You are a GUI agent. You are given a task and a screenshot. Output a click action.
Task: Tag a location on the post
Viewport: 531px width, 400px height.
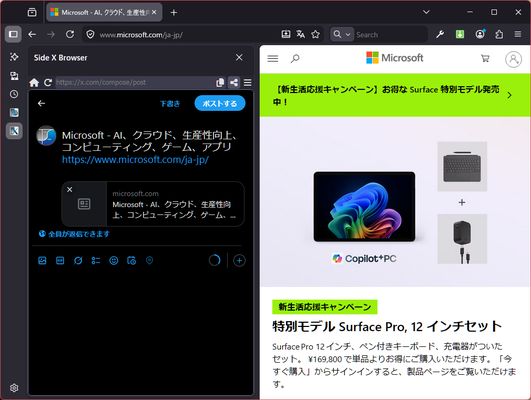tap(149, 260)
